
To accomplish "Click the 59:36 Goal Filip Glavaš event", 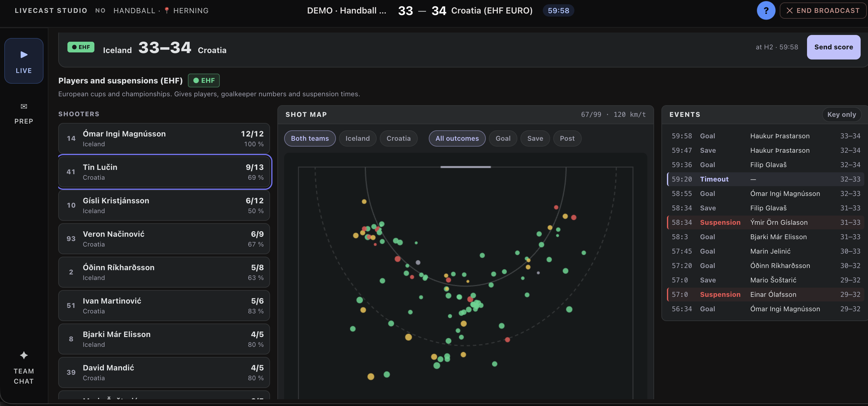I will (766, 165).
